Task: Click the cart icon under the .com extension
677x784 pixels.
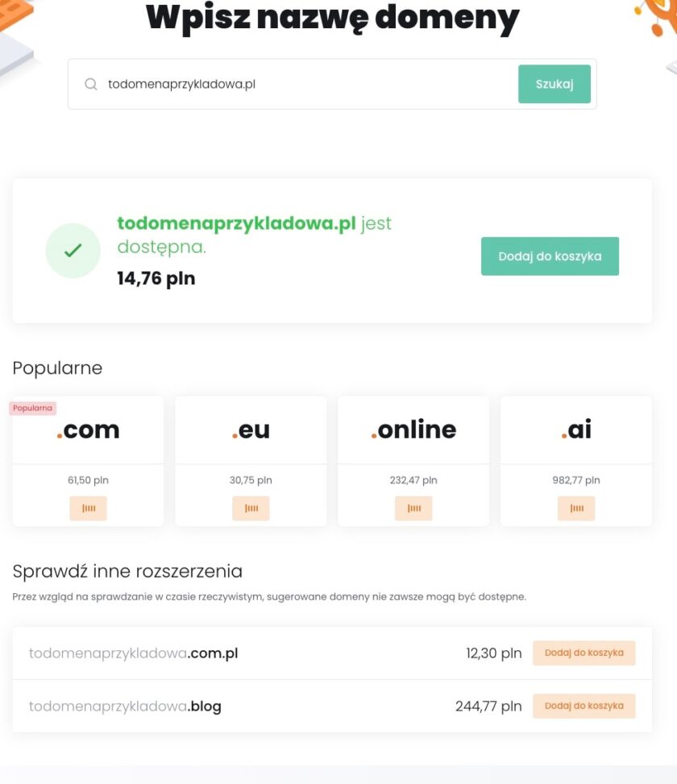Action: click(88, 508)
